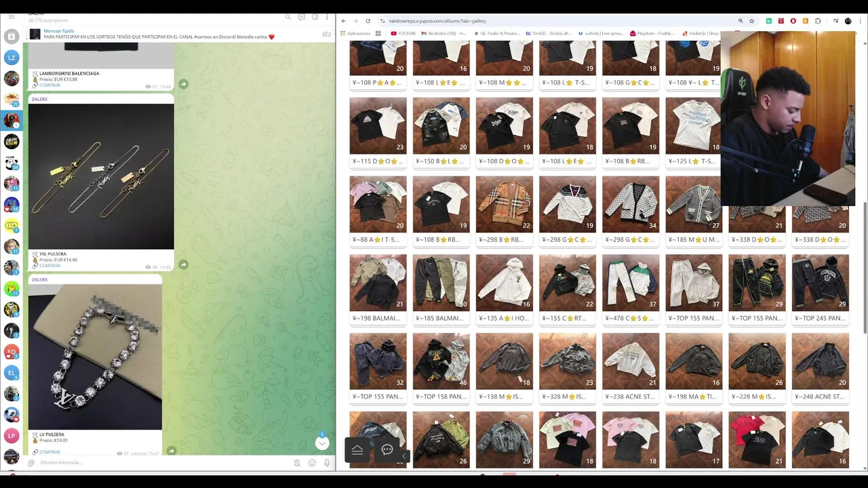The image size is (868, 488).
Task: Open the Aplicaciones bookmarks shortcut
Action: [355, 33]
